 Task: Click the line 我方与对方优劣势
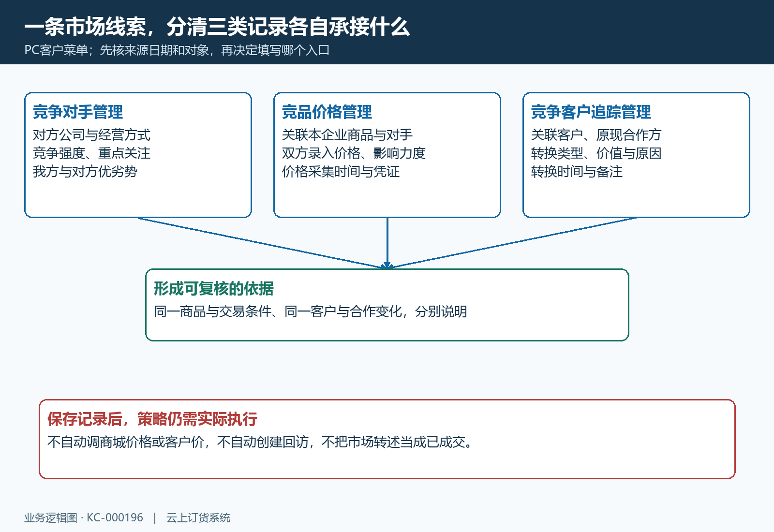pos(85,172)
